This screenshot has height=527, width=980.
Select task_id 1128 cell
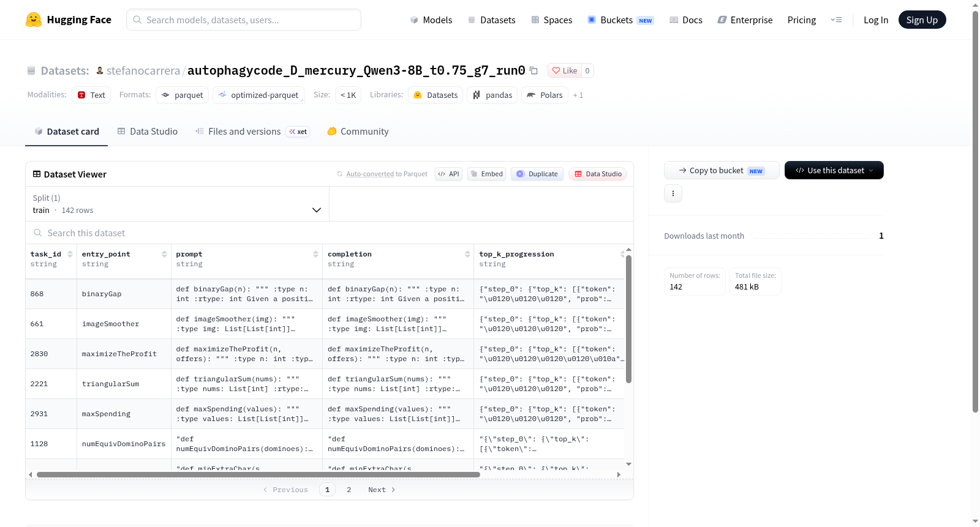[51, 444]
